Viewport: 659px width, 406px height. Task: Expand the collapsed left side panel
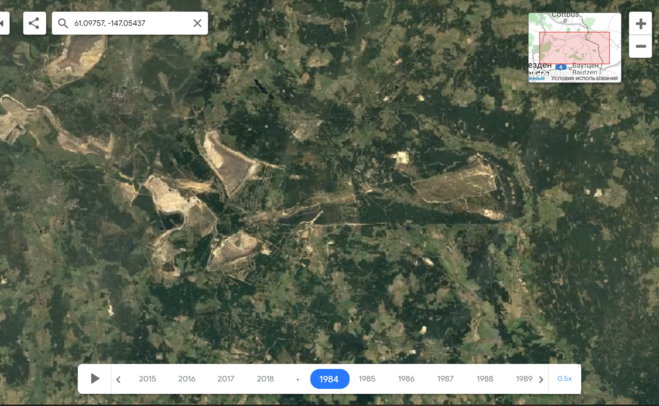point(4,23)
